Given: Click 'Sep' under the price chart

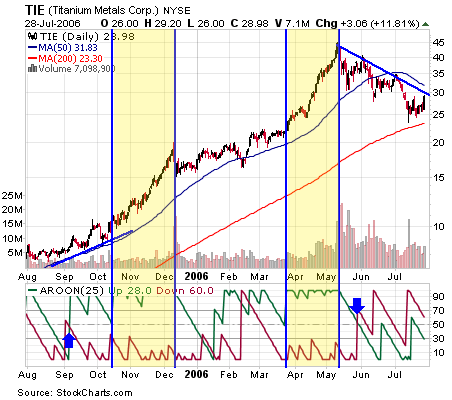Looking at the screenshot, I should (x=64, y=277).
